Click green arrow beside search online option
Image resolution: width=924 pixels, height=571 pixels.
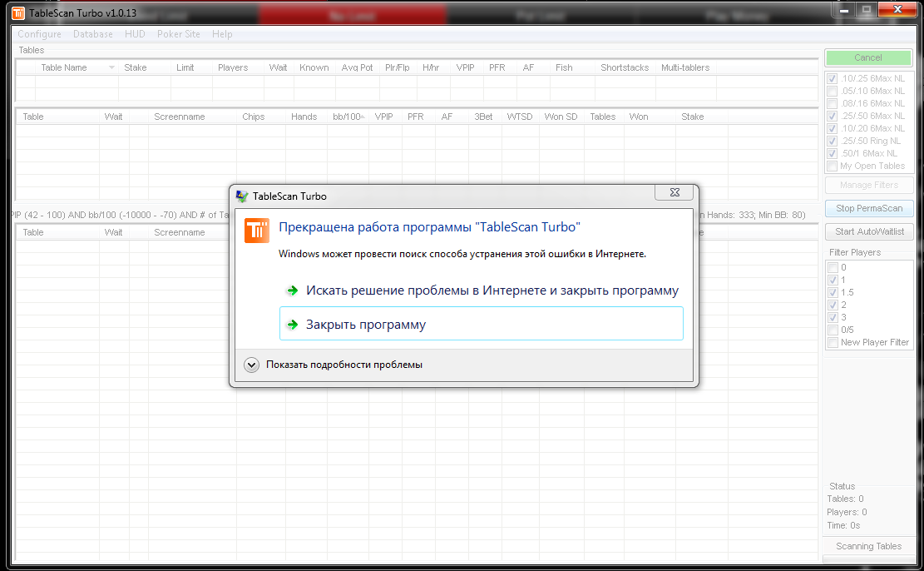[x=292, y=290]
